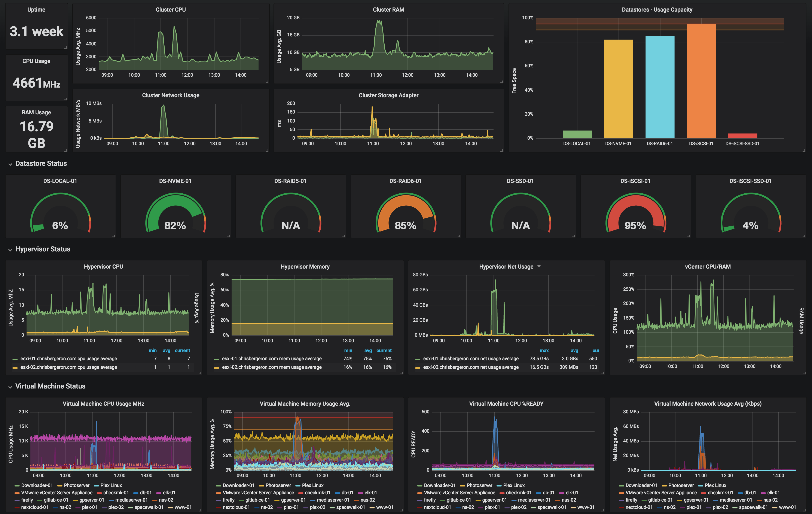
Task: Open the Hypervisor Net Usage panel dropdown
Action: [x=540, y=266]
